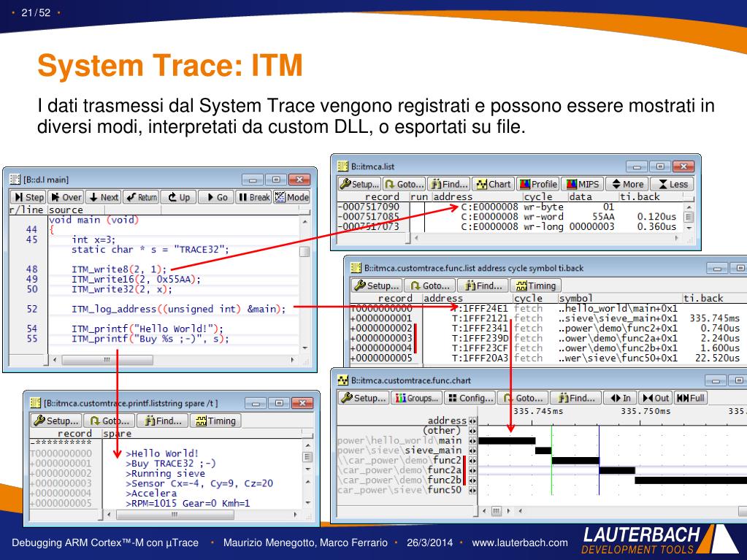The height and width of the screenshot is (560, 747).
Task: Click scroll-down arrow in B::itmca.list window
Action: tap(689, 228)
